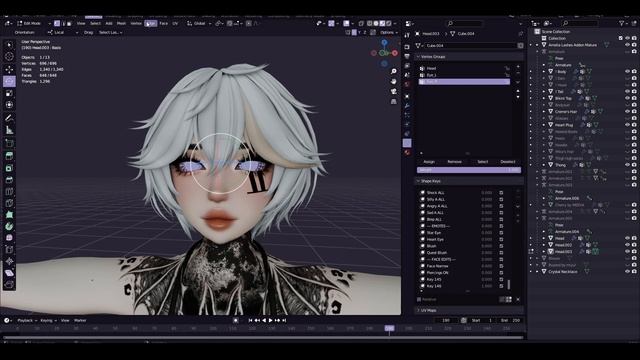Open the Mesh menu
The image size is (640, 360).
coord(121,23)
